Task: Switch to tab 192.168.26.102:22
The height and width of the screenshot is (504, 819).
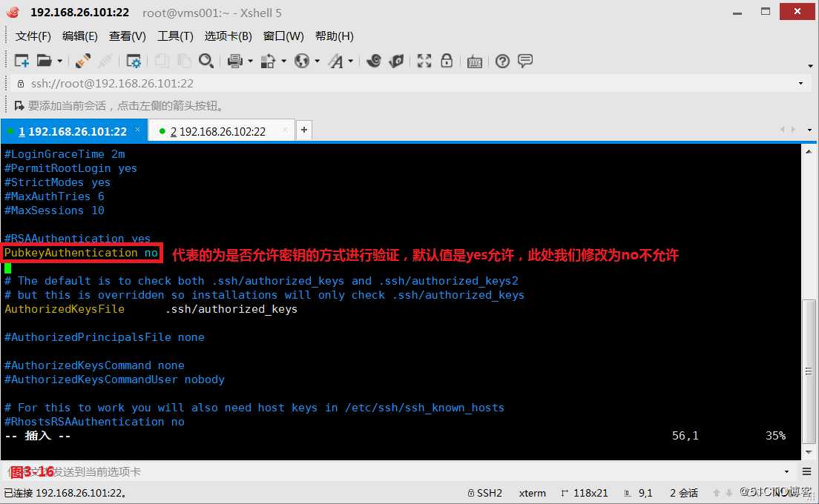Action: coord(215,130)
